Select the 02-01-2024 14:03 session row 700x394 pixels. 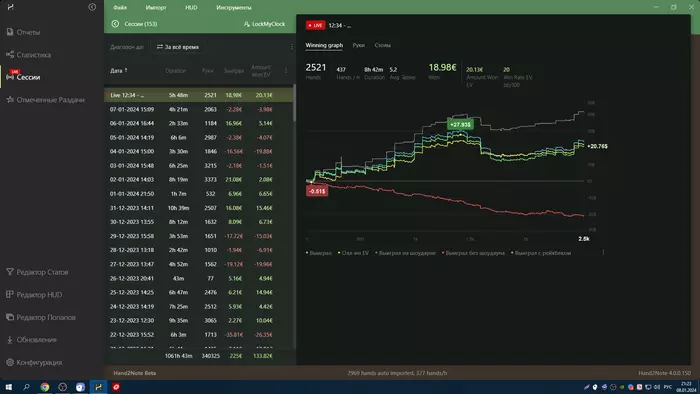(x=199, y=179)
